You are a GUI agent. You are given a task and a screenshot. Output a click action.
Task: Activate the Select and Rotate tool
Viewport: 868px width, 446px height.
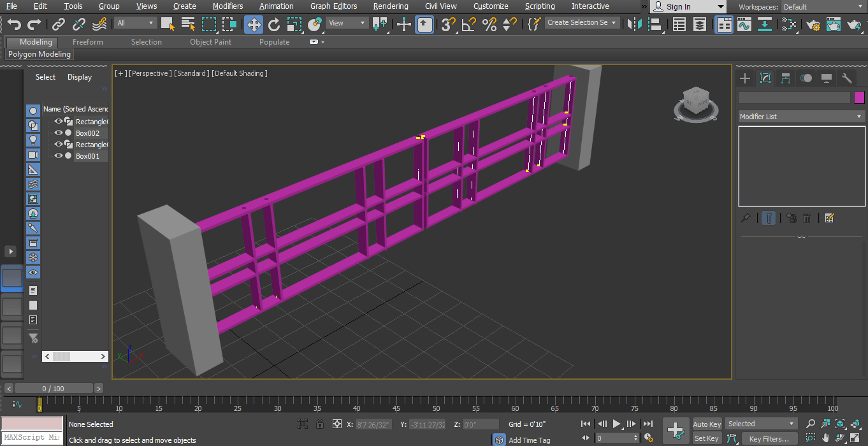coord(274,24)
